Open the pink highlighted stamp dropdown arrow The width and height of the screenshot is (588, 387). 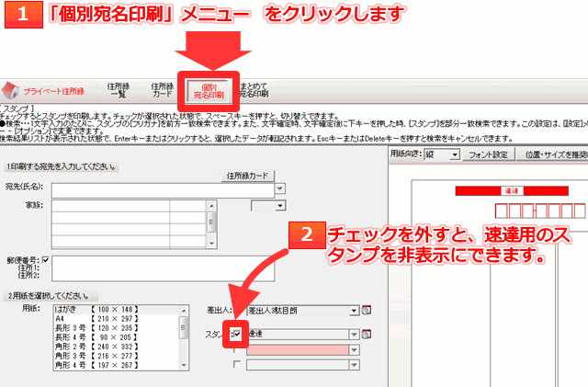[354, 350]
